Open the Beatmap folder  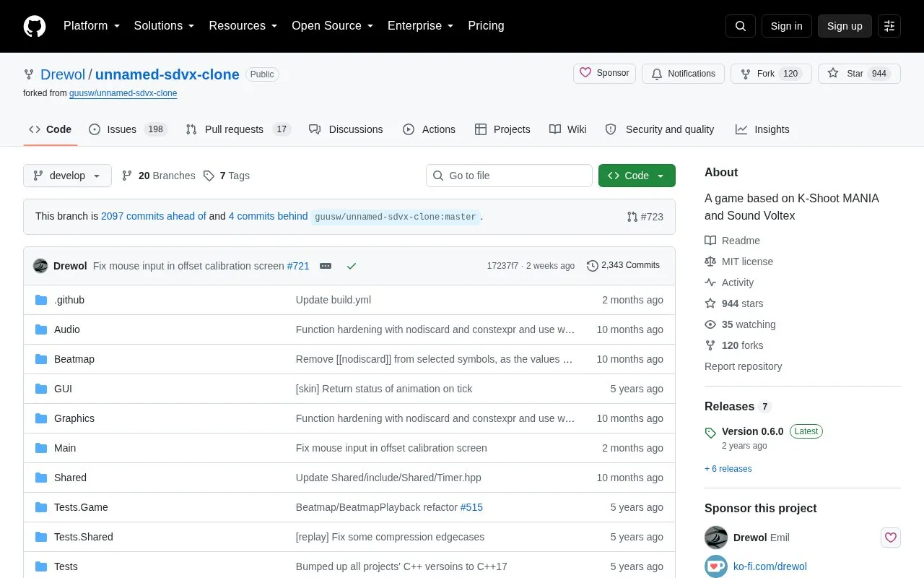point(74,359)
